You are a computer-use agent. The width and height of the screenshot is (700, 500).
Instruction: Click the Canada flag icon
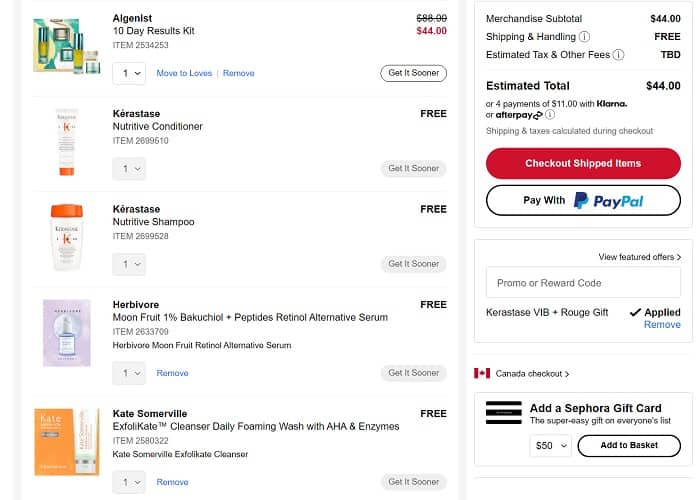coord(482,374)
